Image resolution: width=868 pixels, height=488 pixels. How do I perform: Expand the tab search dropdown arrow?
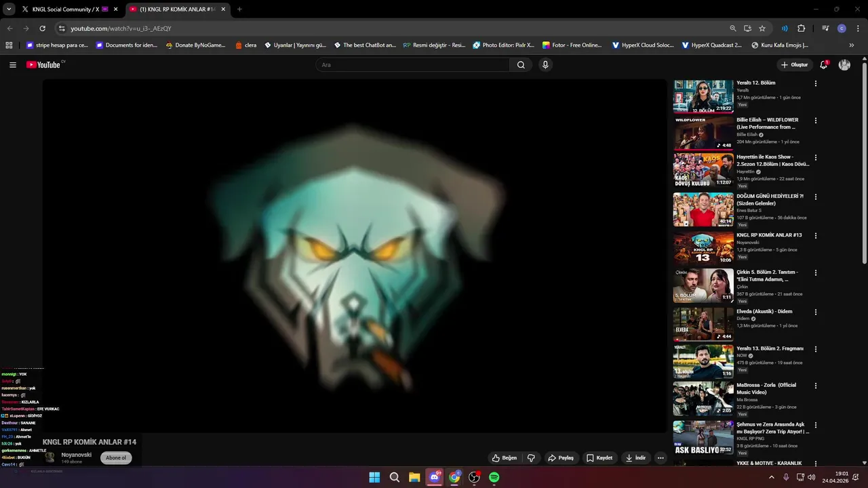(9, 9)
